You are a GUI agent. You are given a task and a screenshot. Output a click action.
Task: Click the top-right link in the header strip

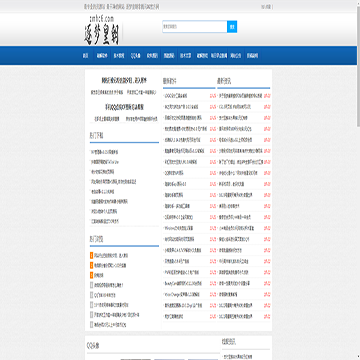[x=266, y=7]
